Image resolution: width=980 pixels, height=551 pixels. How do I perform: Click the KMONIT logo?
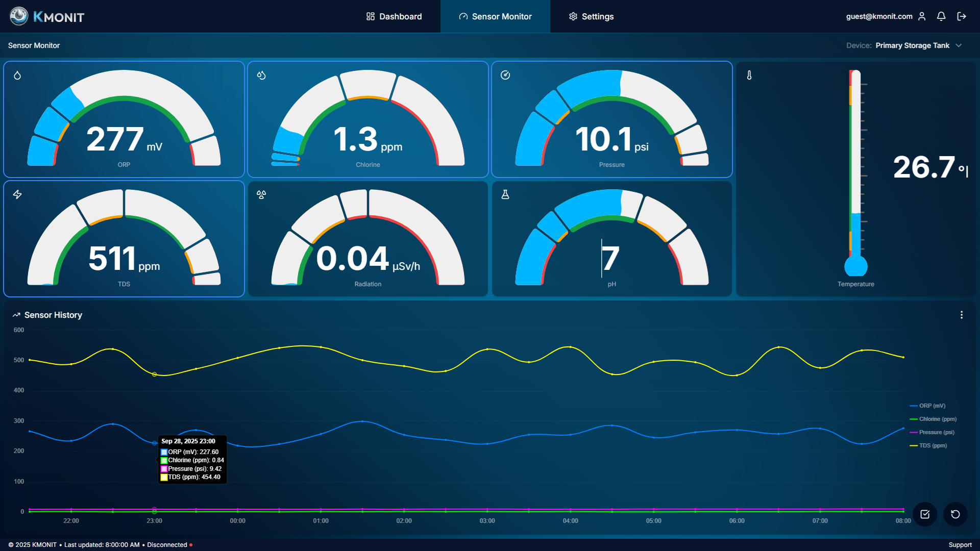coord(47,16)
